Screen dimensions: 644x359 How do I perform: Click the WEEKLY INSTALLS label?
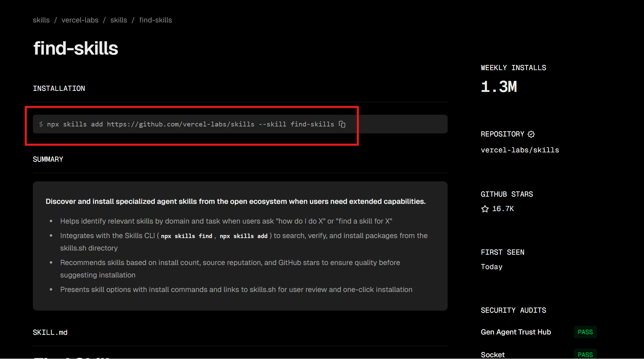(513, 68)
